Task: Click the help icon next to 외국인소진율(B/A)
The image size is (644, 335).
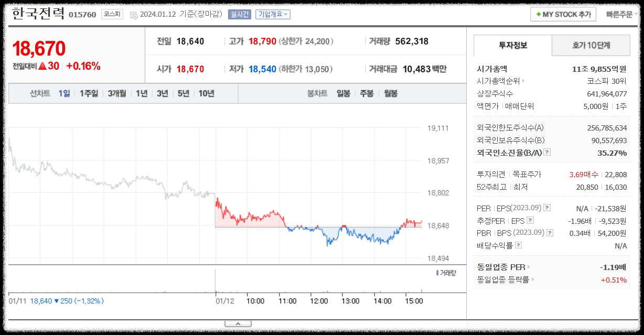Action: pyautogui.click(x=547, y=153)
